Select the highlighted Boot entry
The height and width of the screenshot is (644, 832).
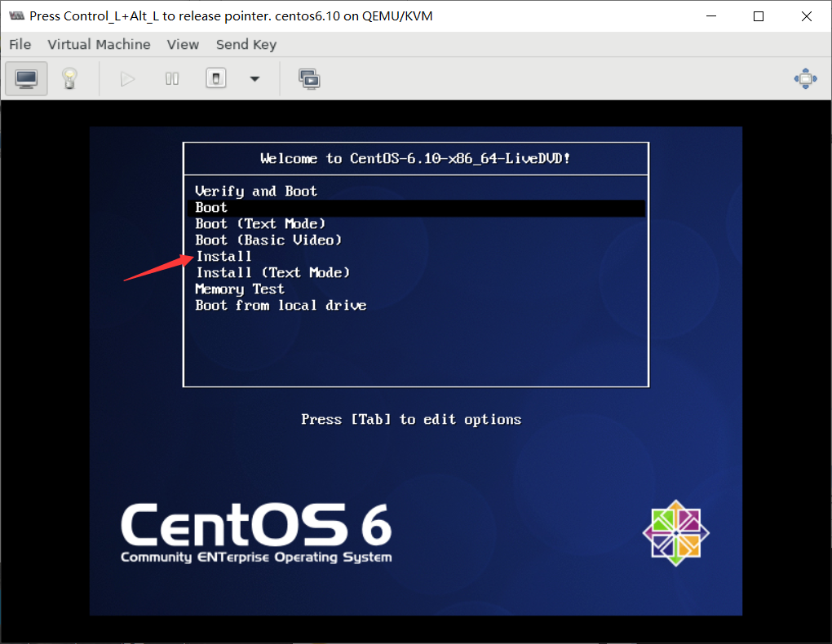tap(416, 208)
